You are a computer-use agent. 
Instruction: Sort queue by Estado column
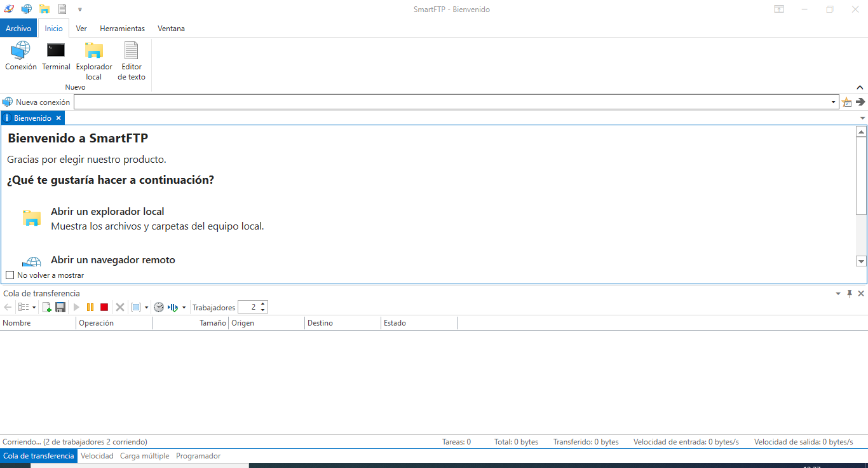(419, 323)
